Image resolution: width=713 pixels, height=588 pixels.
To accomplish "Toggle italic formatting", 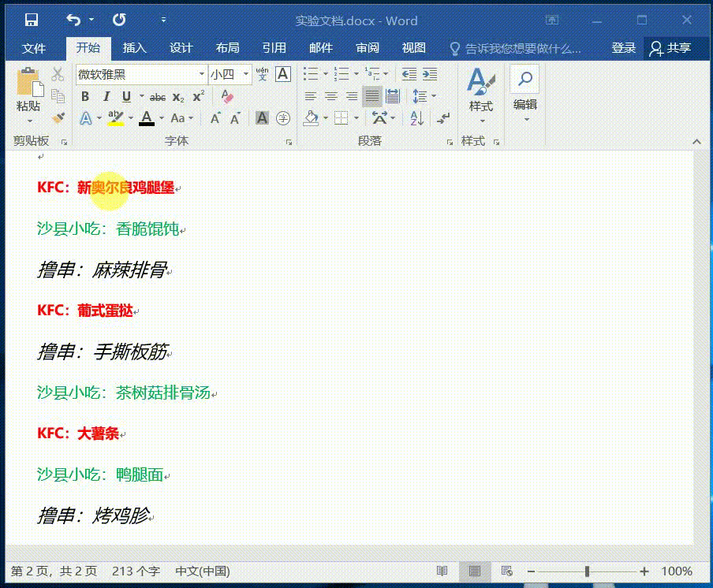I will point(106,97).
